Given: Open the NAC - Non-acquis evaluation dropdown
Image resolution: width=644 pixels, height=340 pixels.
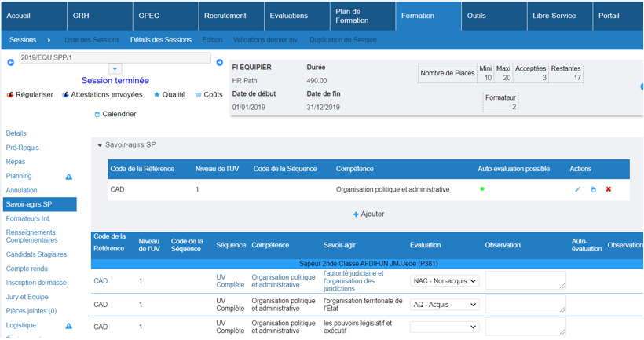Looking at the screenshot, I should pos(445,281).
